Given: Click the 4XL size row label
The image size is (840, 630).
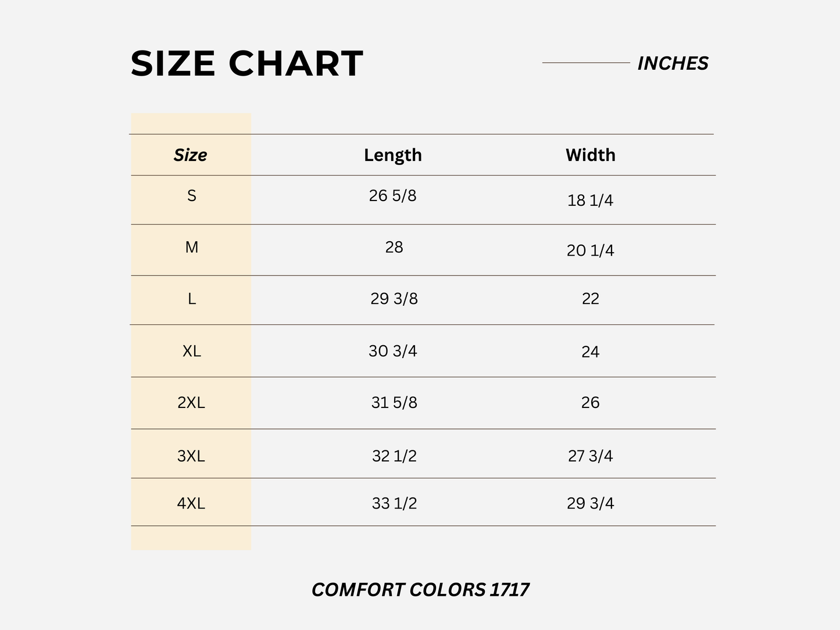Looking at the screenshot, I should click(191, 503).
